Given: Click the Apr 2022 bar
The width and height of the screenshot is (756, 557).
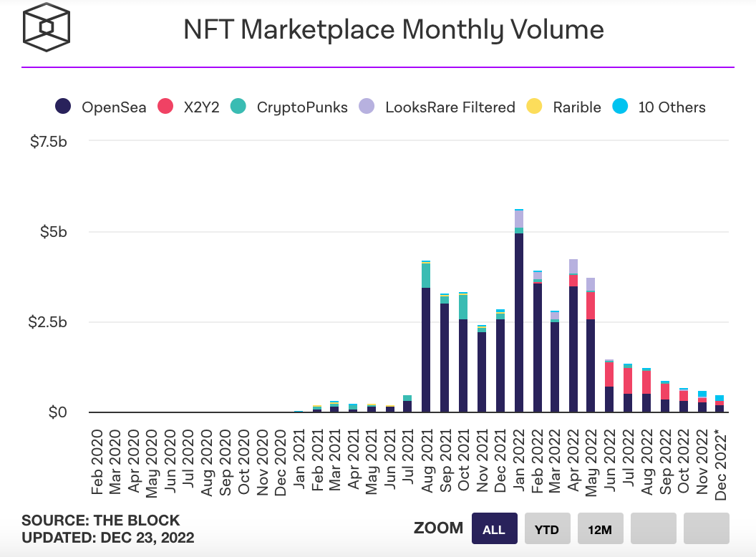Looking at the screenshot, I should point(573,336).
